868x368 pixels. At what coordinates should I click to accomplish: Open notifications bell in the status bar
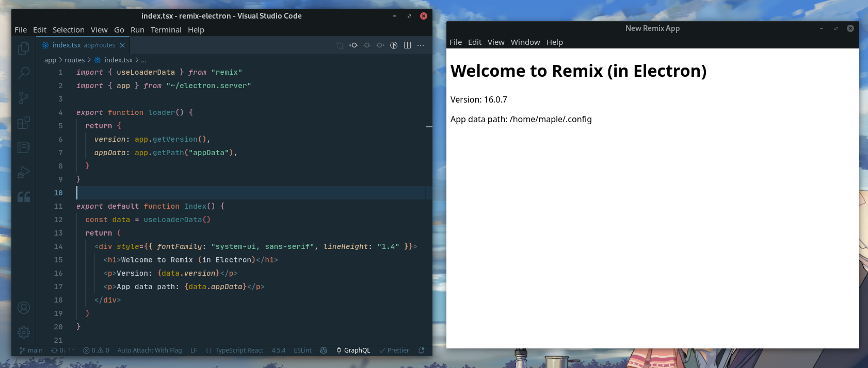coord(422,350)
